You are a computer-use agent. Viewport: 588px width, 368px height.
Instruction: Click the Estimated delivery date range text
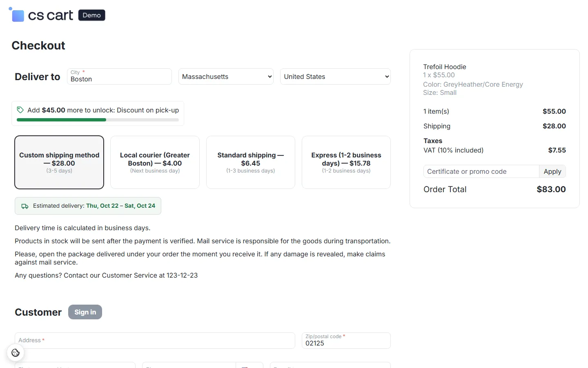[x=120, y=206]
